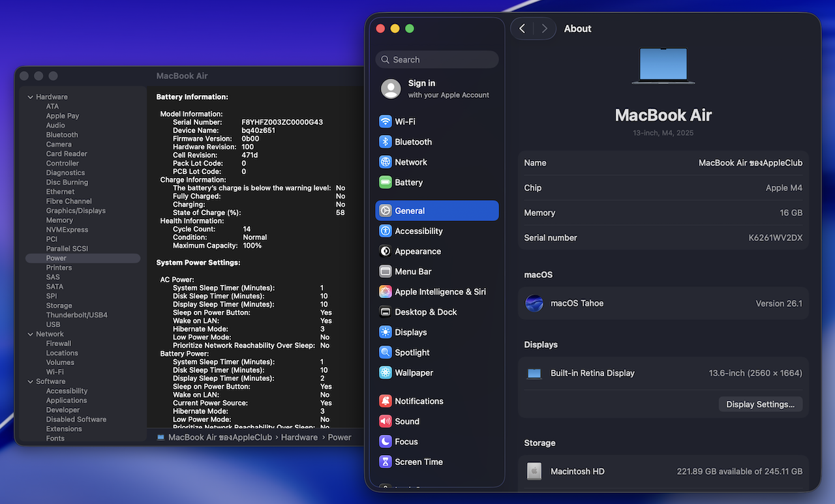The image size is (835, 504).
Task: Collapse the Software tree section
Action: pos(30,382)
